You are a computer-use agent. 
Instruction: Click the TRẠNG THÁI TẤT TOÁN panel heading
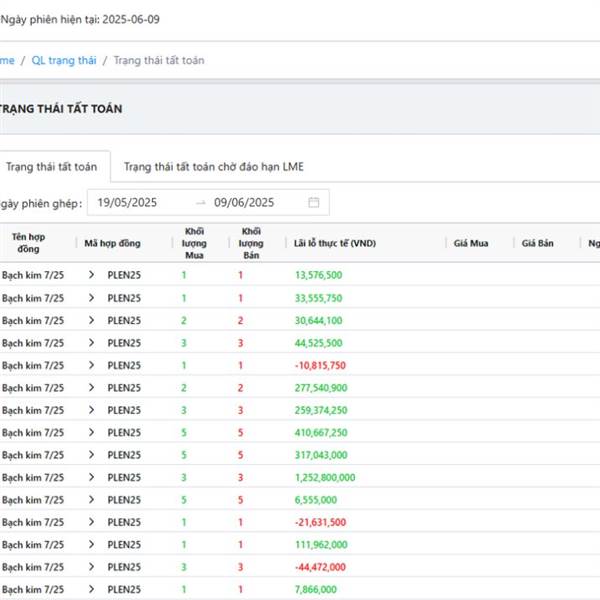point(61,109)
